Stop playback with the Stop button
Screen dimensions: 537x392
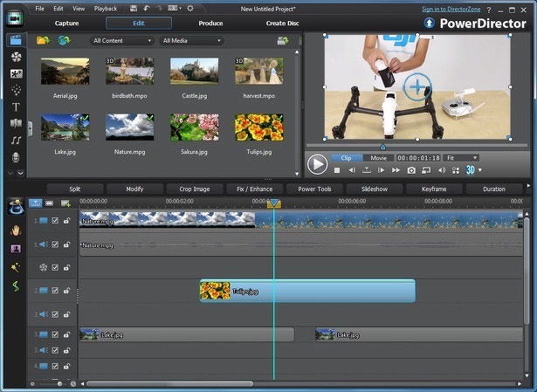pos(337,169)
